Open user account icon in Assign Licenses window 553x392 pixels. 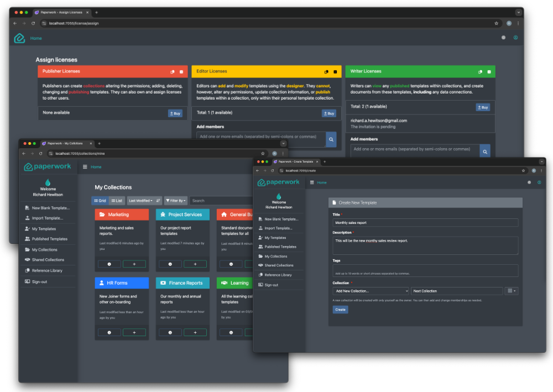pyautogui.click(x=515, y=38)
